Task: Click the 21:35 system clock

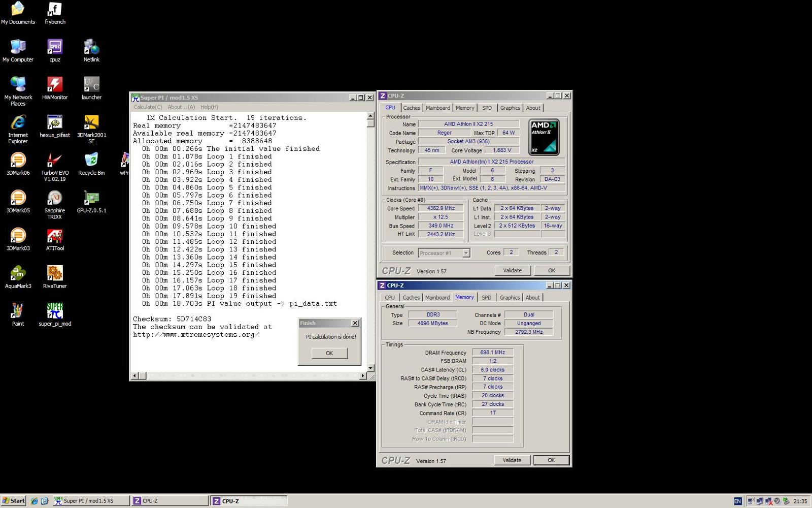Action: 800,501
